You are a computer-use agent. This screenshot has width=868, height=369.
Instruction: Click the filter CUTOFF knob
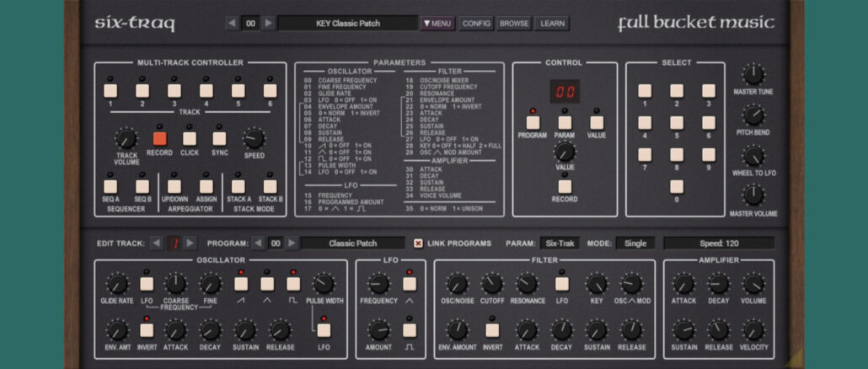[x=492, y=284]
